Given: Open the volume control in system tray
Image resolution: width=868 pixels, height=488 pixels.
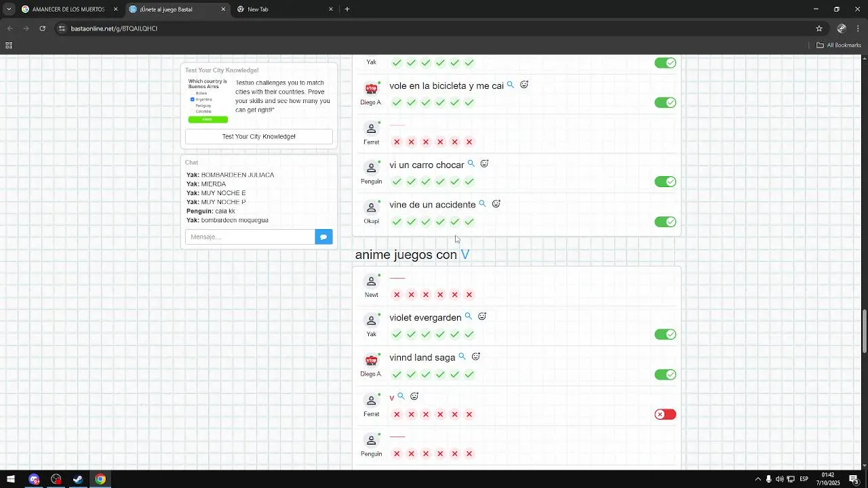Looking at the screenshot, I should pos(779,479).
